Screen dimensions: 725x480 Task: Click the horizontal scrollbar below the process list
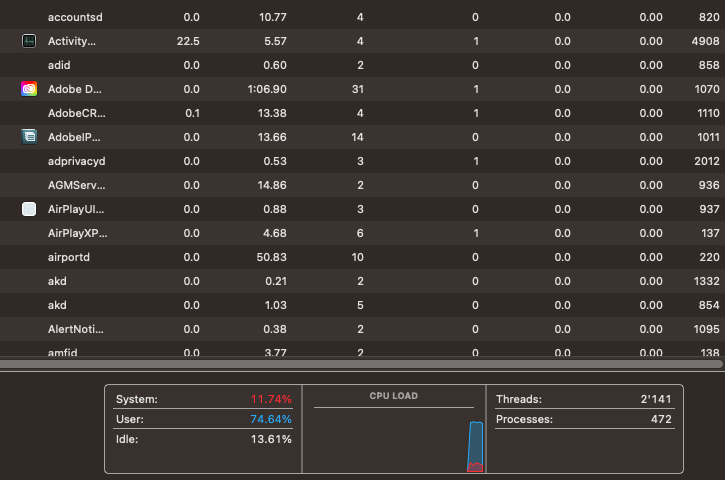click(361, 364)
